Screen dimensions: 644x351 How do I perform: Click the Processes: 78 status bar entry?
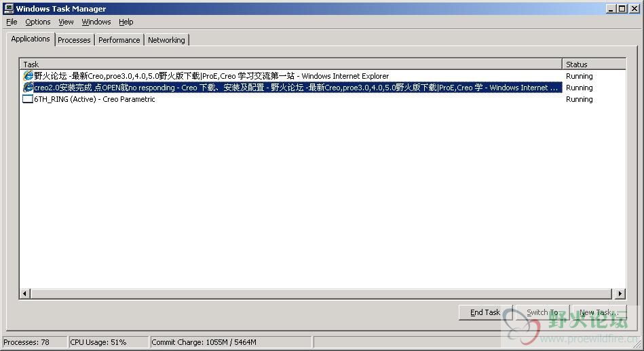34,342
